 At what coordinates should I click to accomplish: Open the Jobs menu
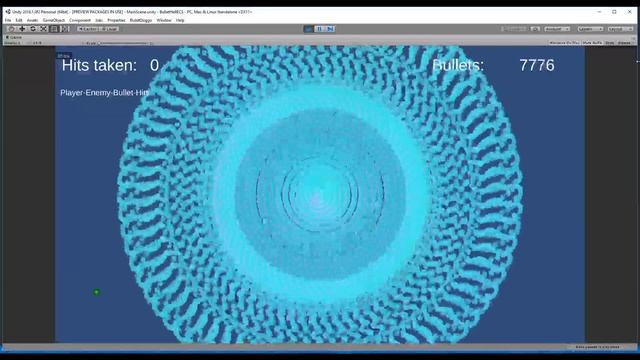(x=99, y=20)
